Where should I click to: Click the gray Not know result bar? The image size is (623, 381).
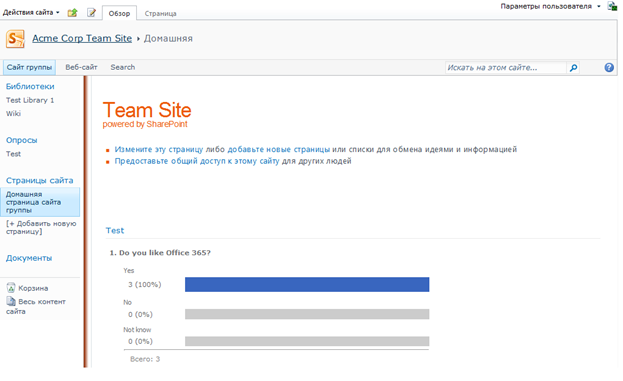(307, 341)
